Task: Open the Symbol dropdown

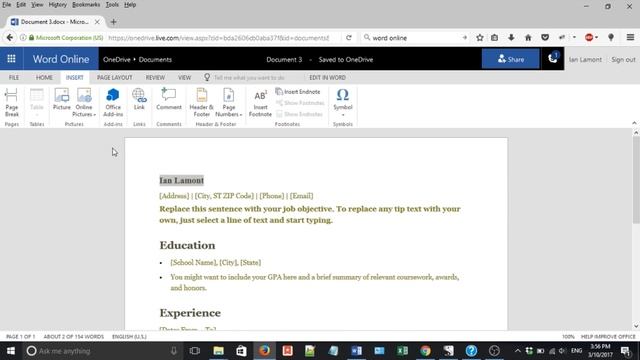Action: pyautogui.click(x=342, y=102)
